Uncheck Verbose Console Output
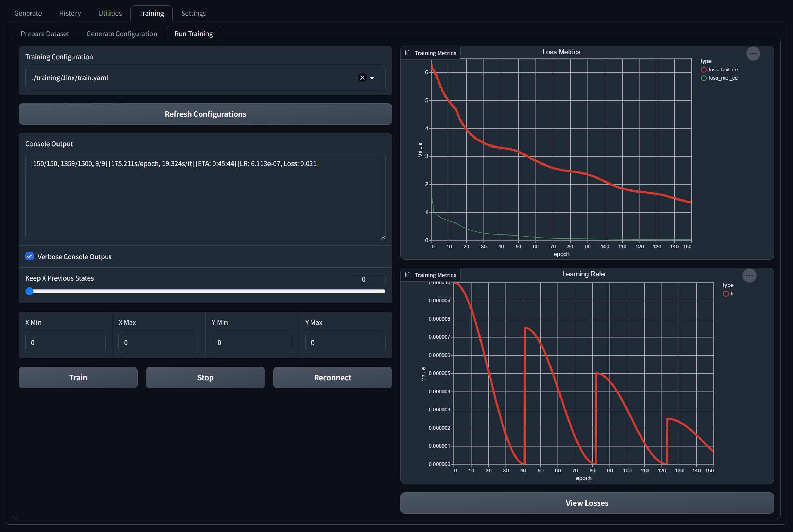793x532 pixels. click(x=29, y=257)
